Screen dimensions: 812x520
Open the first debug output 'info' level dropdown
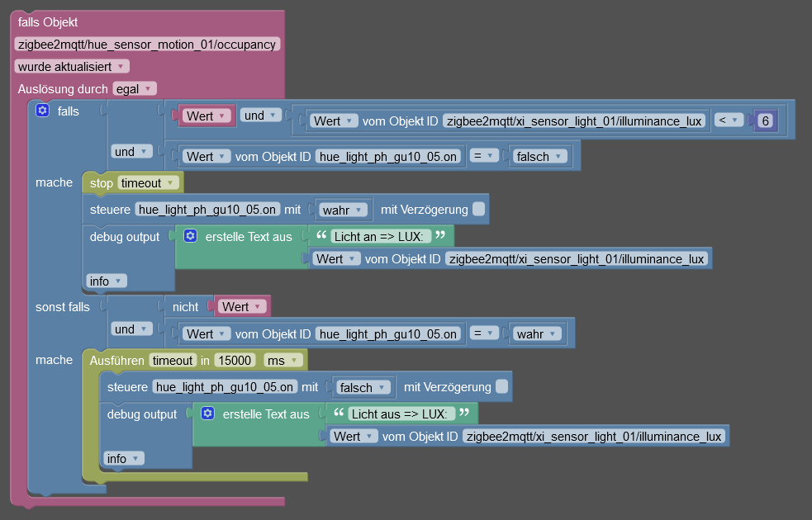tap(107, 281)
